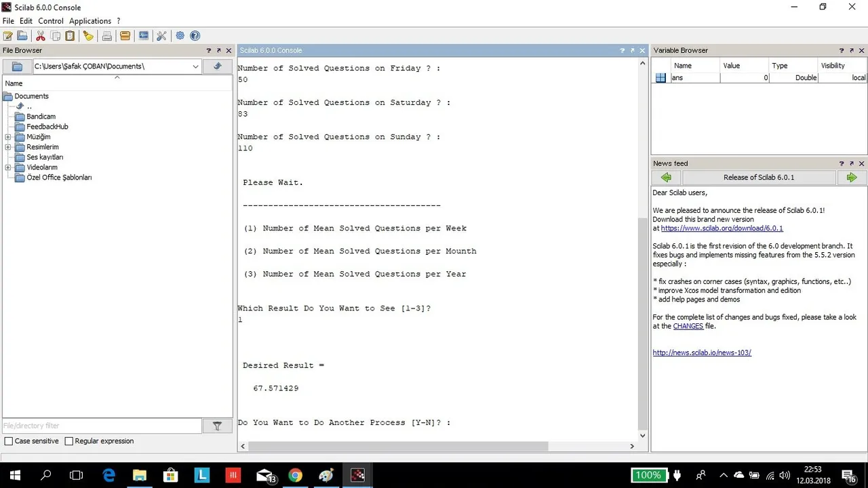Show previous news item with left arrow
This screenshot has width=868, height=488.
click(666, 178)
